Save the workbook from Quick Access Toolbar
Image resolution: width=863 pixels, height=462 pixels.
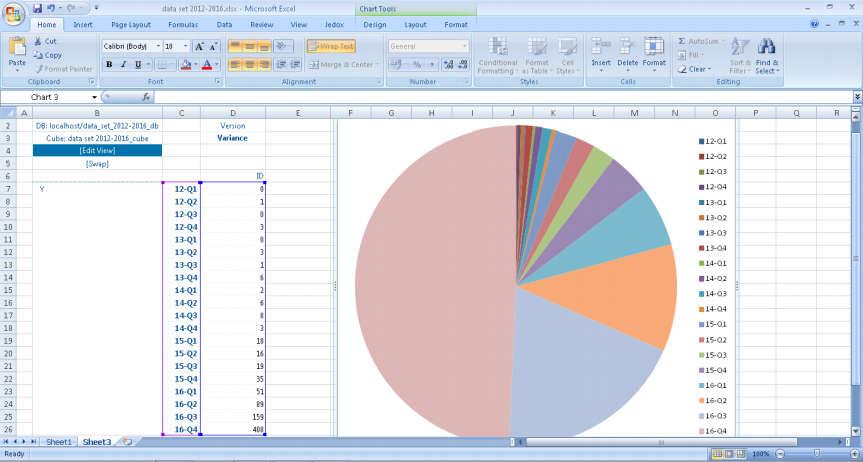[37, 8]
